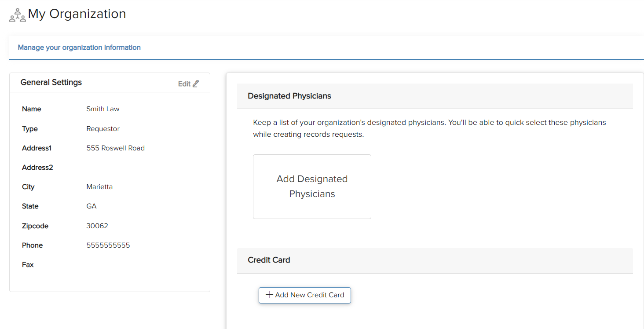This screenshot has width=644, height=329.
Task: Click the 30062 zipcode value
Action: pyautogui.click(x=97, y=226)
